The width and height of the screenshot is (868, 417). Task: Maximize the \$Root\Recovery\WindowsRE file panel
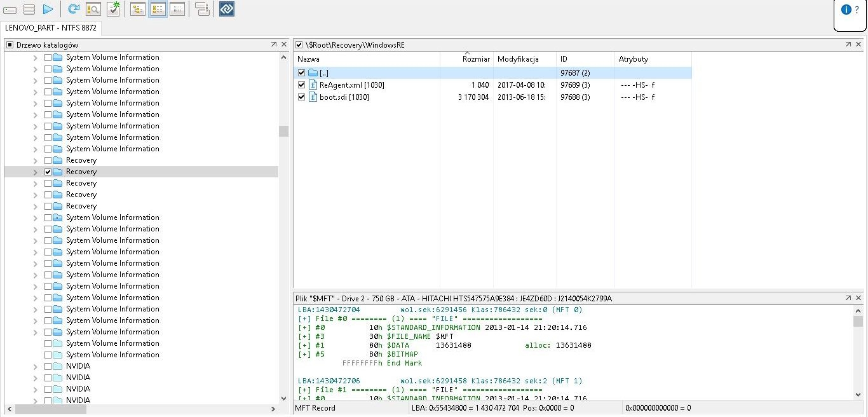coord(848,44)
